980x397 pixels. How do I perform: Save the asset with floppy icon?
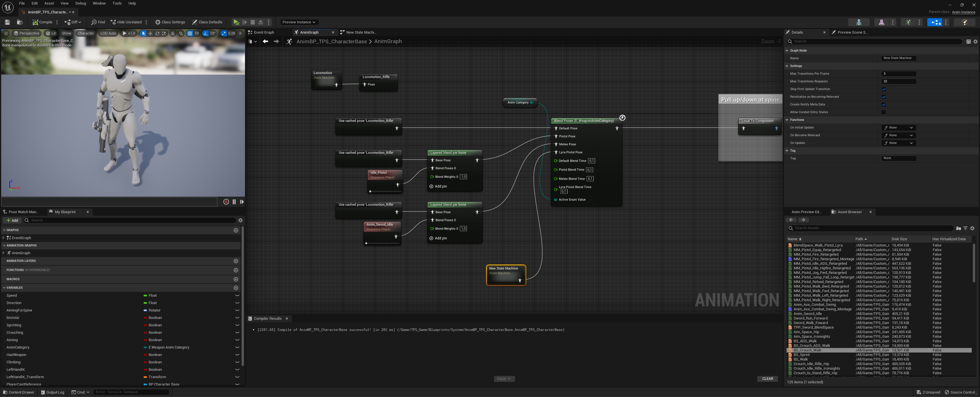(7, 22)
